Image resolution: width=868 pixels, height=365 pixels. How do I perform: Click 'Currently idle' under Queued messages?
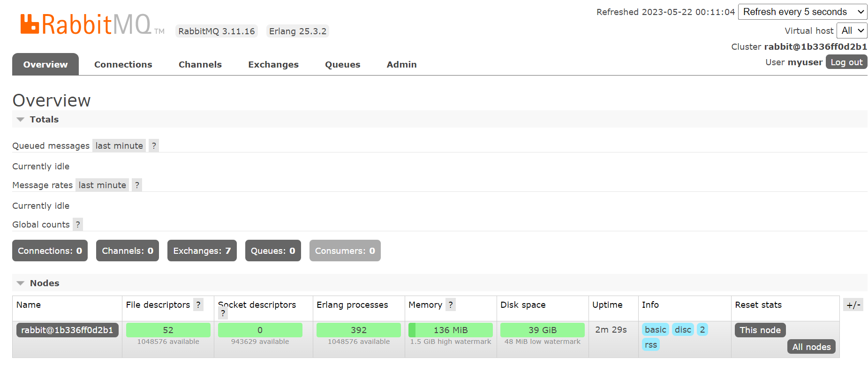[41, 167]
